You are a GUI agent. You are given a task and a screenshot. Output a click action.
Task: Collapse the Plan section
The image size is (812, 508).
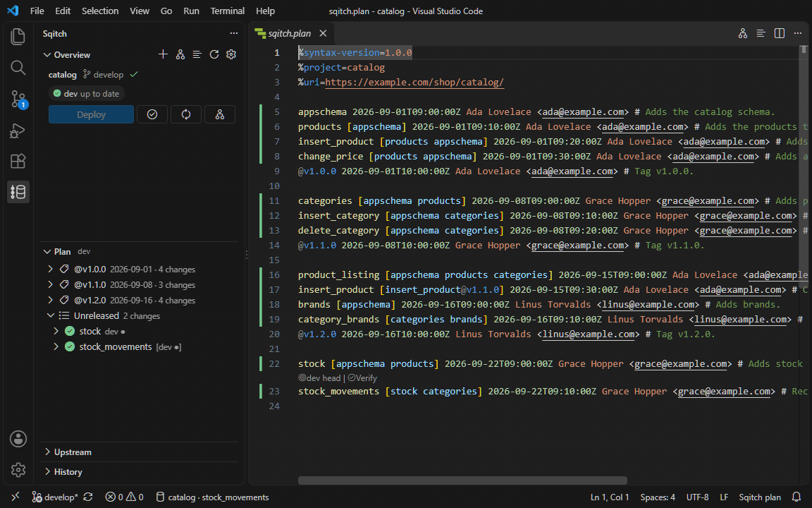click(x=47, y=251)
